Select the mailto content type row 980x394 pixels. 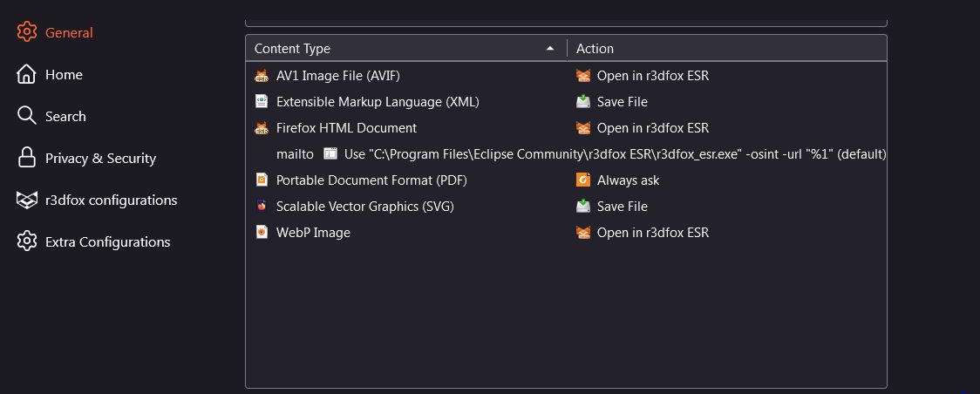[x=566, y=154]
